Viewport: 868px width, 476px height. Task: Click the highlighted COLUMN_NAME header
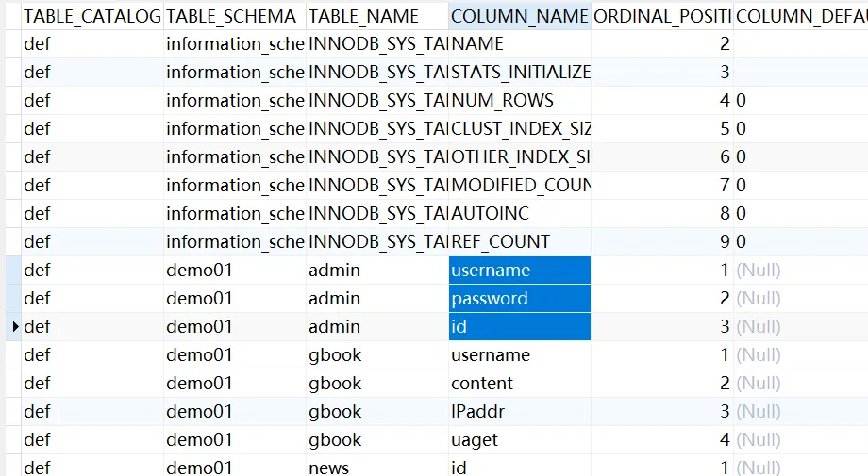[x=519, y=16]
